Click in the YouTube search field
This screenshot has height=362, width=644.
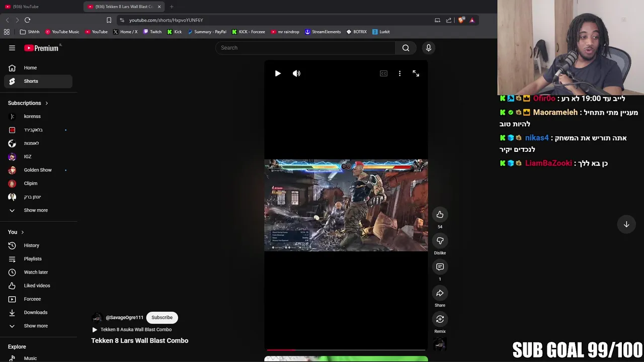point(305,48)
